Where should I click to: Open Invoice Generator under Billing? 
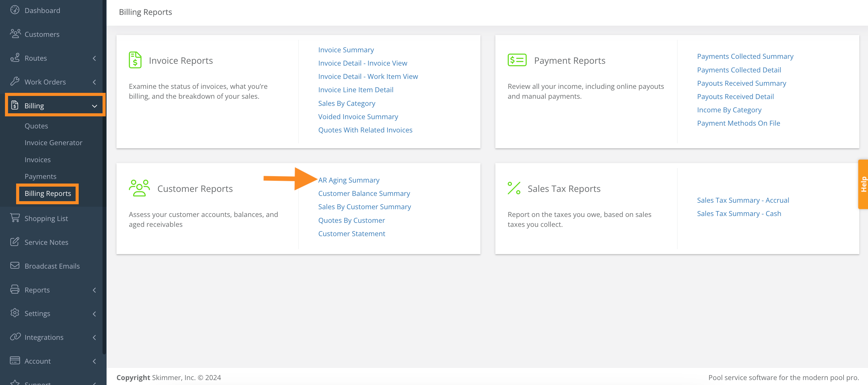point(54,142)
